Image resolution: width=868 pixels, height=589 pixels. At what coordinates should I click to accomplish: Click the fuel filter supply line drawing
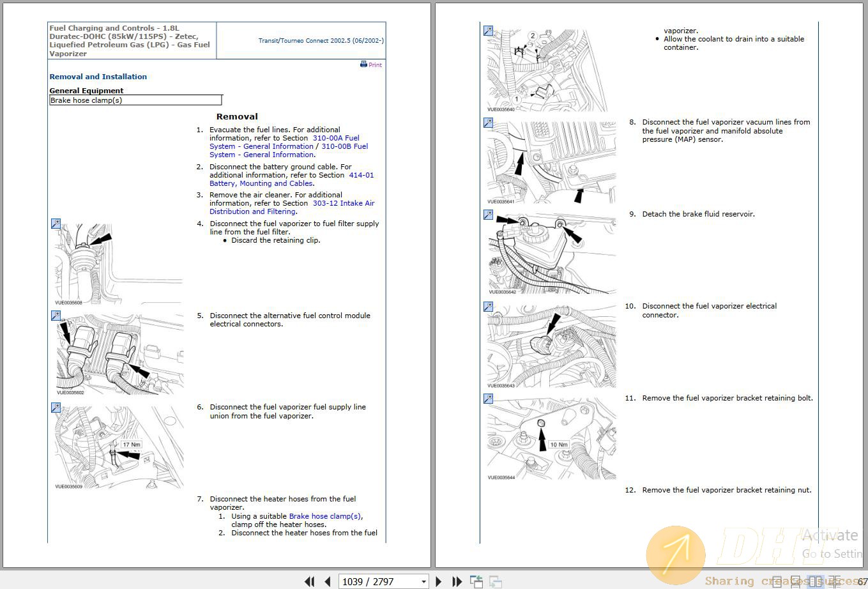click(x=119, y=262)
